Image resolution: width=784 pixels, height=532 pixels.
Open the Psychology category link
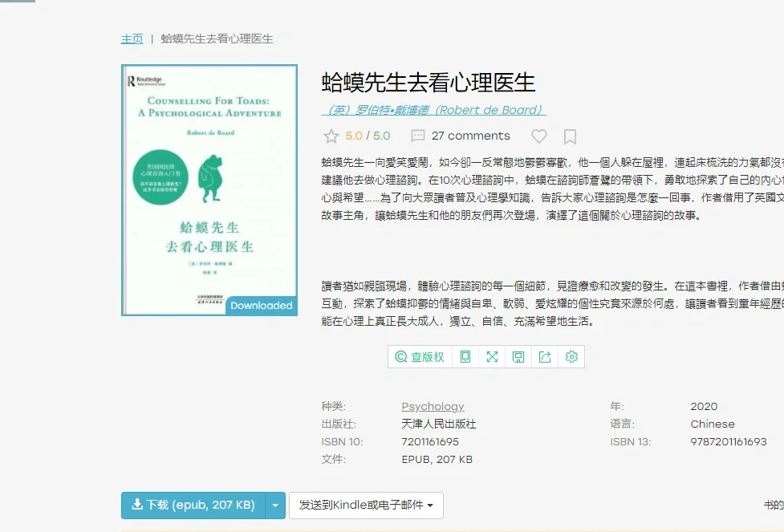coord(433,407)
